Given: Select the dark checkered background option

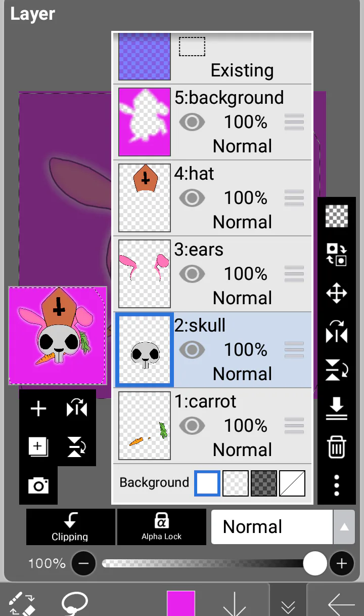Looking at the screenshot, I should tap(264, 483).
